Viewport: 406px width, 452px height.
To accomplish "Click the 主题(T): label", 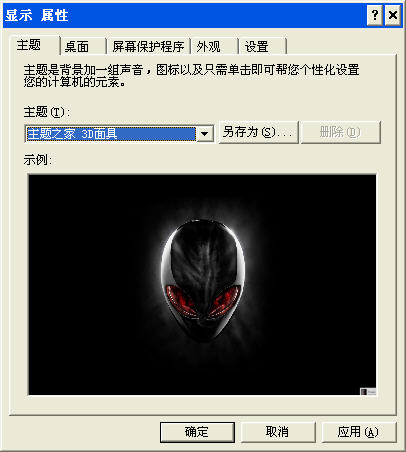I will click(x=47, y=112).
